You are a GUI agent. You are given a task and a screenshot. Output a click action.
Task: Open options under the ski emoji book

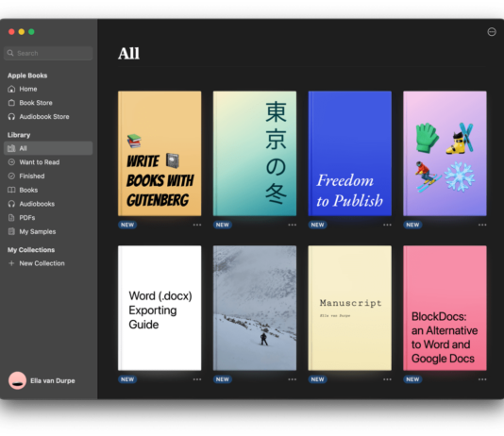pyautogui.click(x=482, y=225)
